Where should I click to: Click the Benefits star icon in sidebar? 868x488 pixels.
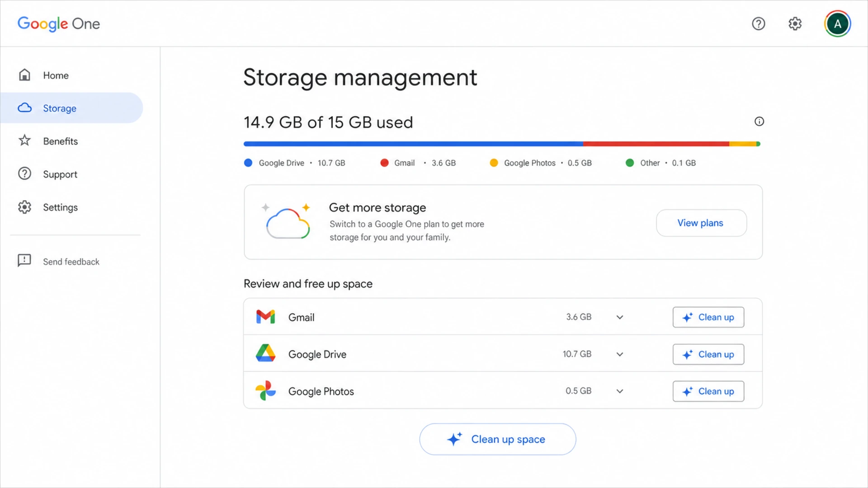25,141
